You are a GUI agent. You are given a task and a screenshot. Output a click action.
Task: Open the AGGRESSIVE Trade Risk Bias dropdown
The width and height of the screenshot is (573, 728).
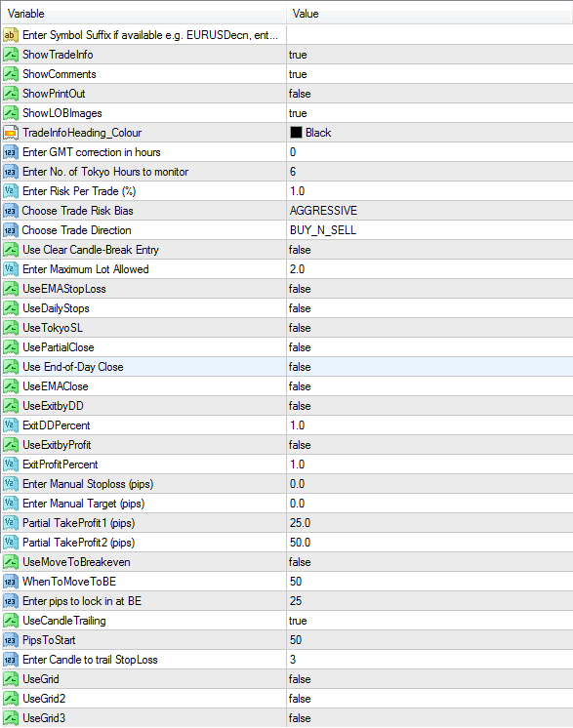430,211
